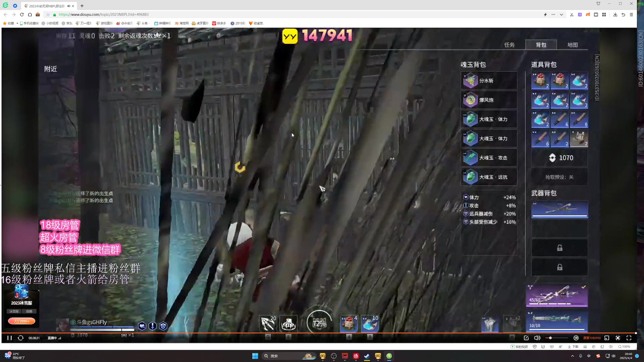Open a new browser tab

click(x=82, y=6)
